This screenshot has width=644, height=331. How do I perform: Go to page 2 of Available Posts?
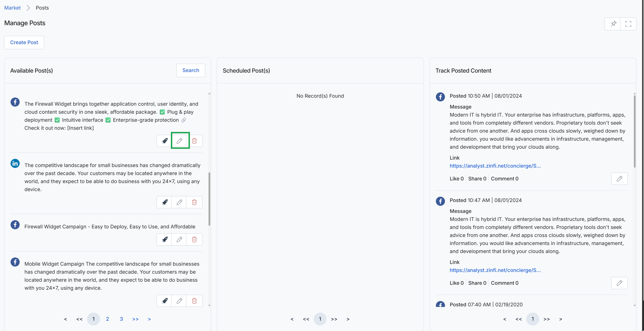coord(107,319)
